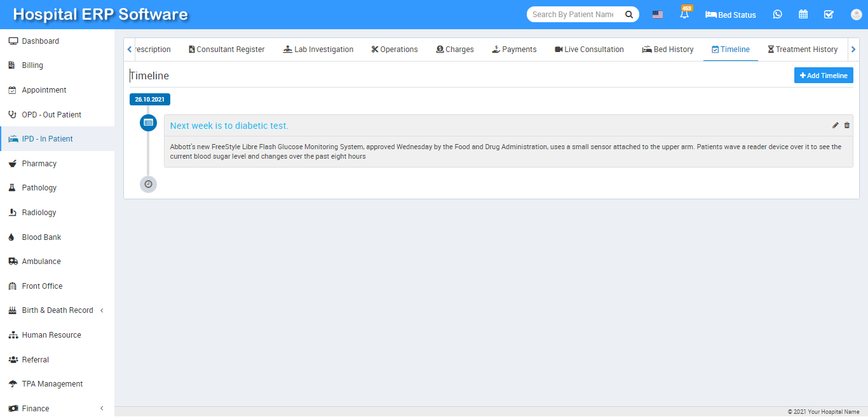Click the 26.10.2021 timeline date marker
Screen dimensions: 868x417
[x=150, y=100]
